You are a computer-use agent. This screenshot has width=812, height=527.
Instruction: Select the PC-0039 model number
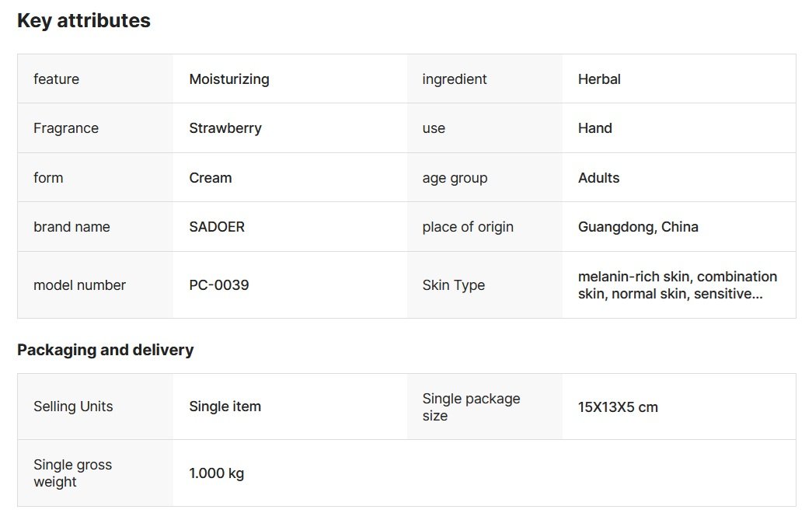pos(219,285)
